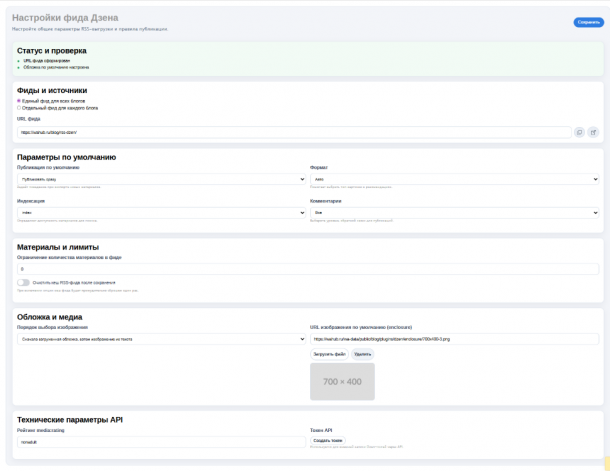Select Отдельный фид для каждого блога option
Screen dimensions: 610x471
click(x=19, y=108)
